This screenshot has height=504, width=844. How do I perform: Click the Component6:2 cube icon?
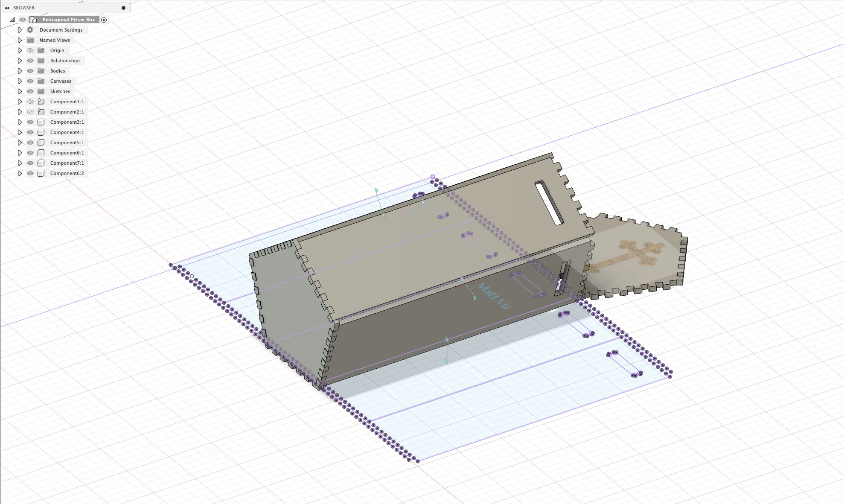pos(41,173)
